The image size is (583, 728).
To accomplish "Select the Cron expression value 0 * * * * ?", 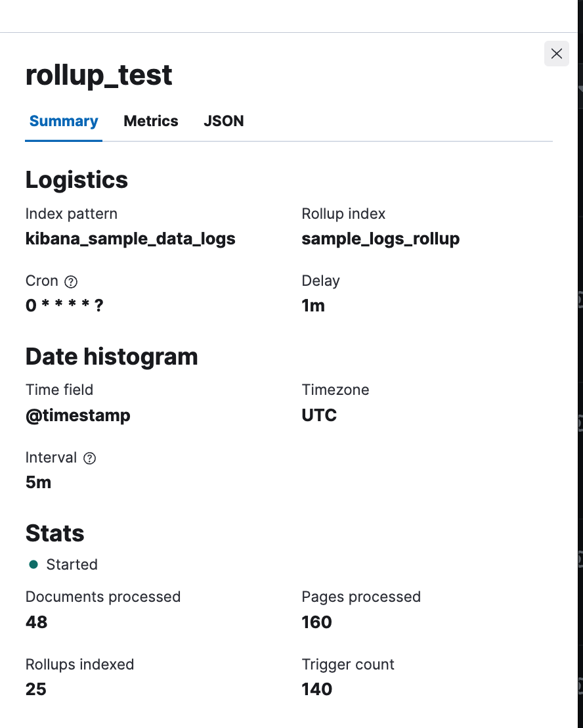I will pos(64,305).
